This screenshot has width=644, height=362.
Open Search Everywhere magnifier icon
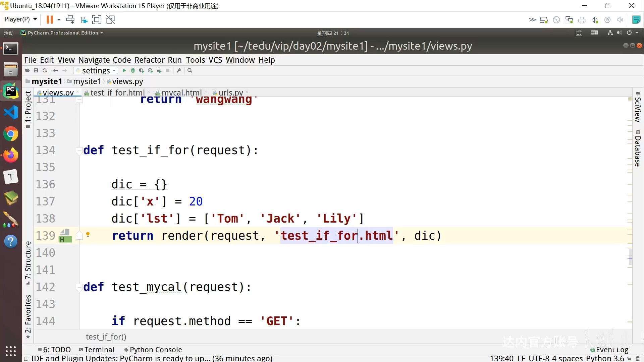[x=190, y=71]
